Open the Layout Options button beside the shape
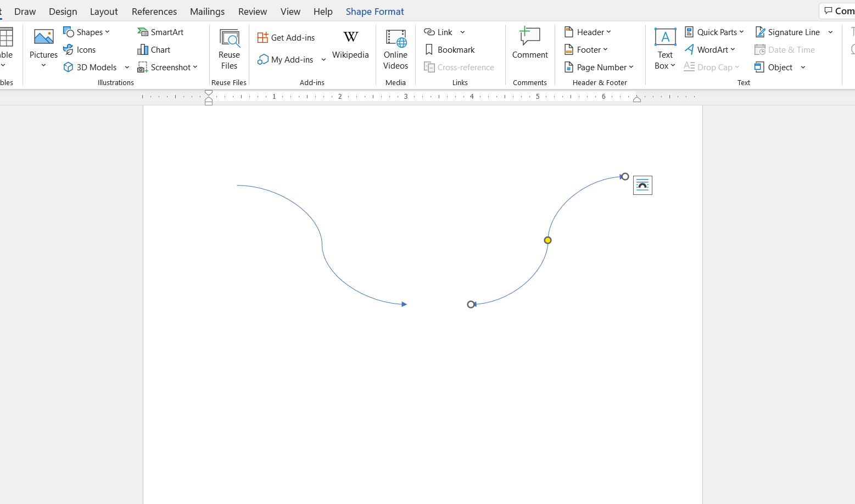Image resolution: width=855 pixels, height=504 pixels. pos(642,185)
